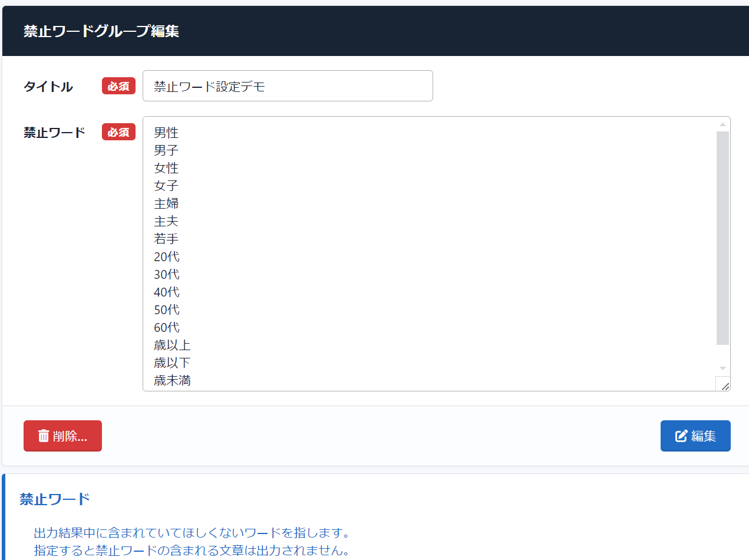Click the blue 禁止ワード help section heading

click(x=55, y=499)
